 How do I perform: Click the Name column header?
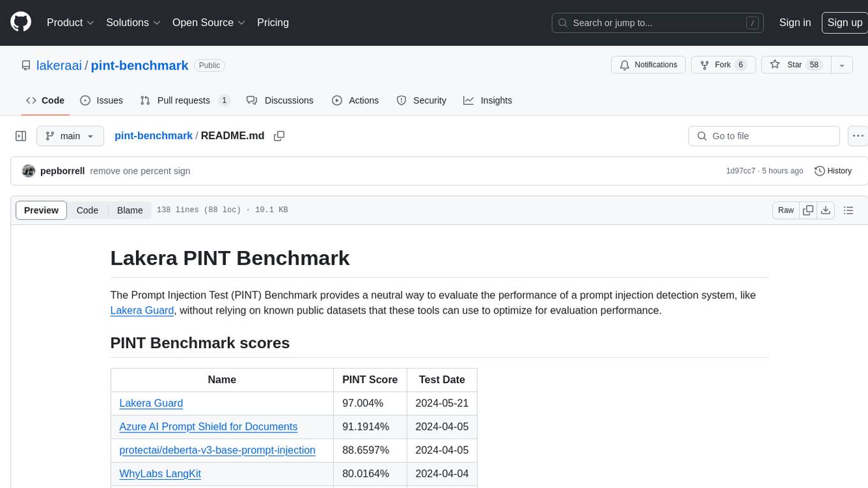coord(222,379)
